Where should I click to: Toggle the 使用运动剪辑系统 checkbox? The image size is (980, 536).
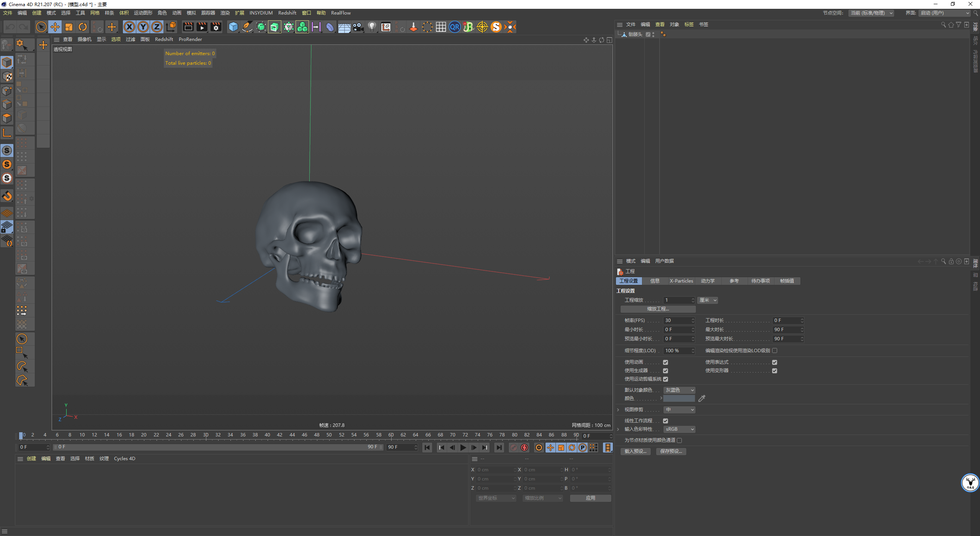[665, 379]
